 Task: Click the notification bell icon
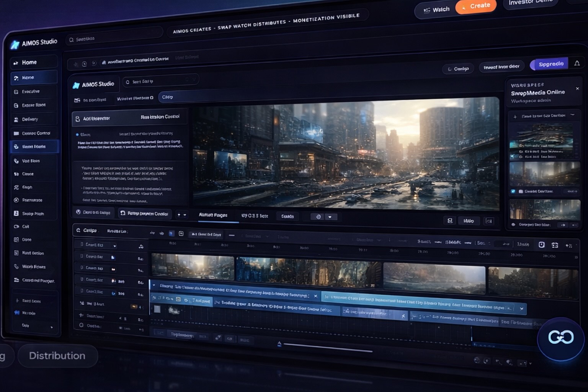tap(577, 63)
